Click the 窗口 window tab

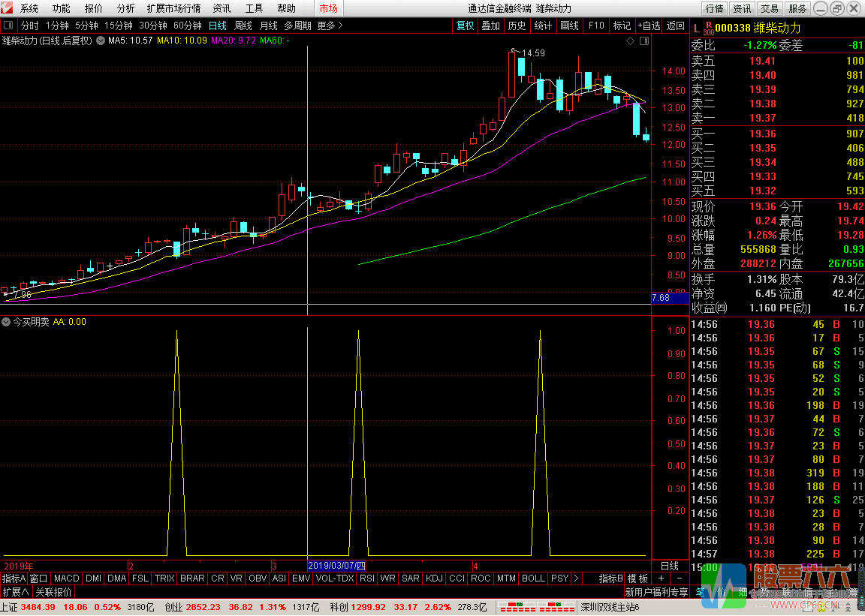[39, 578]
